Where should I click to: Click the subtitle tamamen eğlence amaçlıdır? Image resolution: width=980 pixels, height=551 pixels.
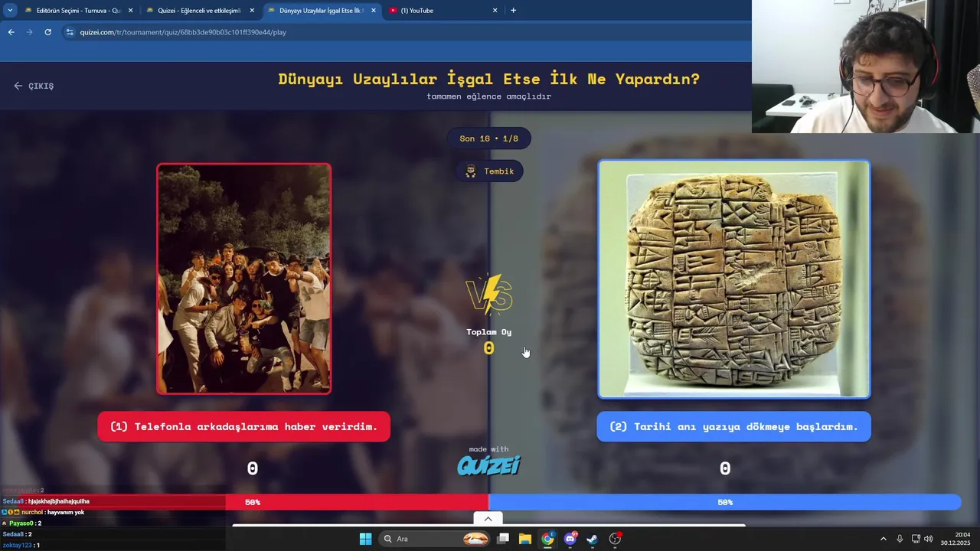click(488, 96)
